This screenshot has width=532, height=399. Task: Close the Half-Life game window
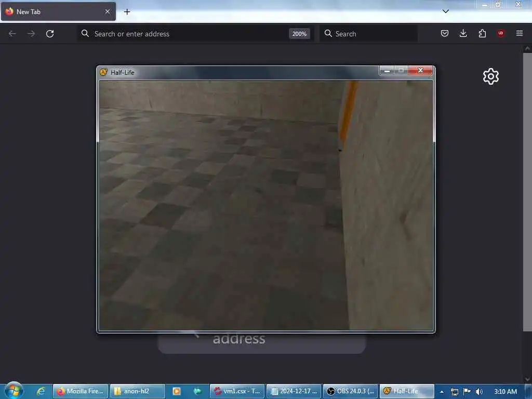(420, 70)
